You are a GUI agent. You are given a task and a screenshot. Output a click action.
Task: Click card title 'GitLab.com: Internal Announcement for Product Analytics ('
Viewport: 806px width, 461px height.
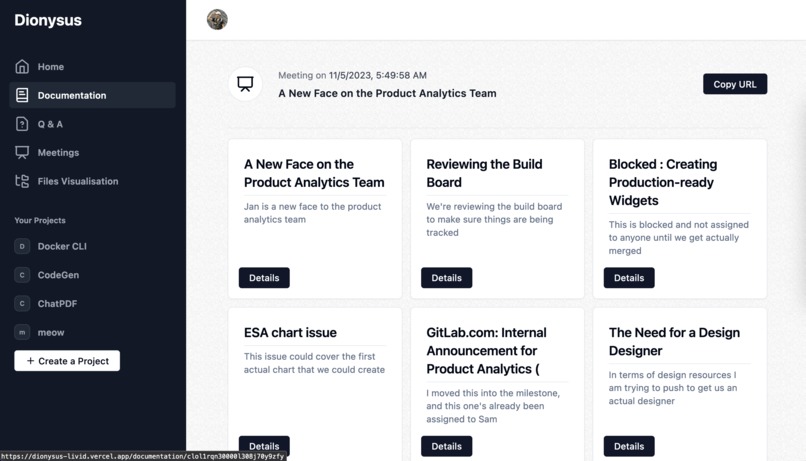486,351
